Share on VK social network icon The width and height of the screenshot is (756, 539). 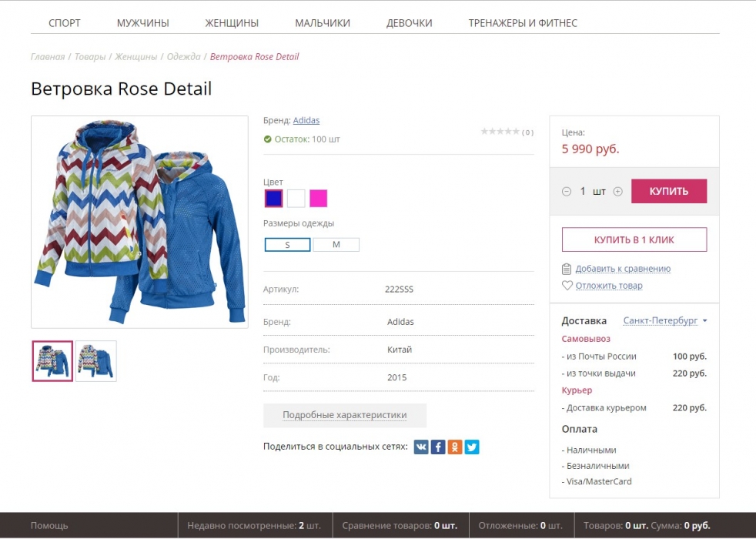click(x=421, y=447)
